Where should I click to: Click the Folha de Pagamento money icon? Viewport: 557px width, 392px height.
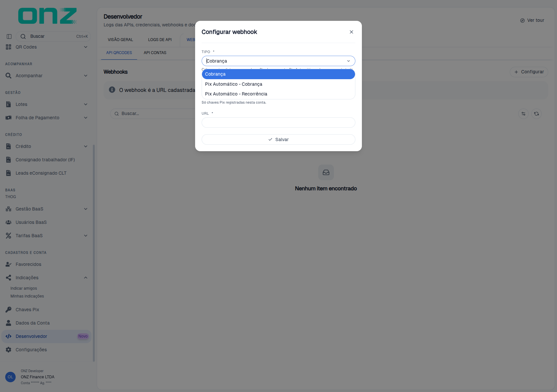8,118
